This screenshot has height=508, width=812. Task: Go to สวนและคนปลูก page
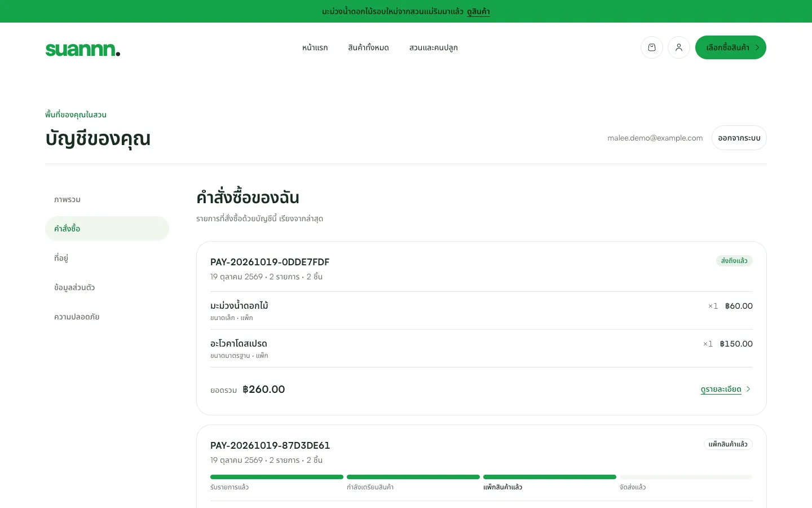point(433,47)
